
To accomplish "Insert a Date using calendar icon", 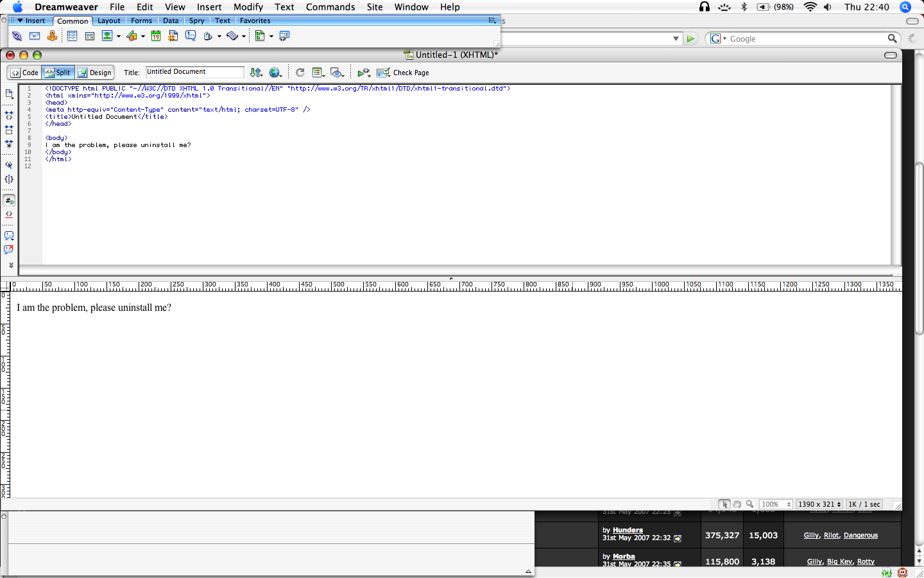I will click(x=155, y=36).
